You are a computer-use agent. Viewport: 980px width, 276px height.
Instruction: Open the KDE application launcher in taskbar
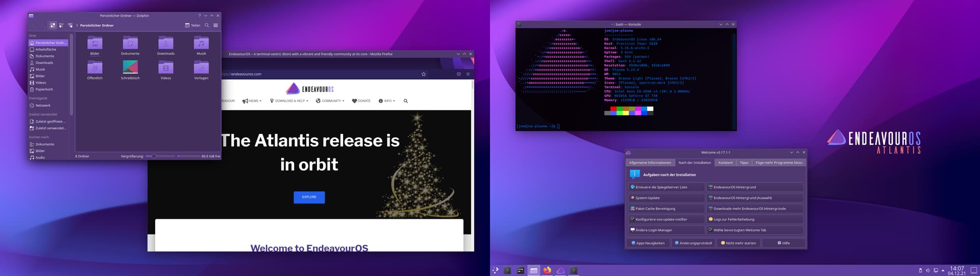tap(495, 270)
